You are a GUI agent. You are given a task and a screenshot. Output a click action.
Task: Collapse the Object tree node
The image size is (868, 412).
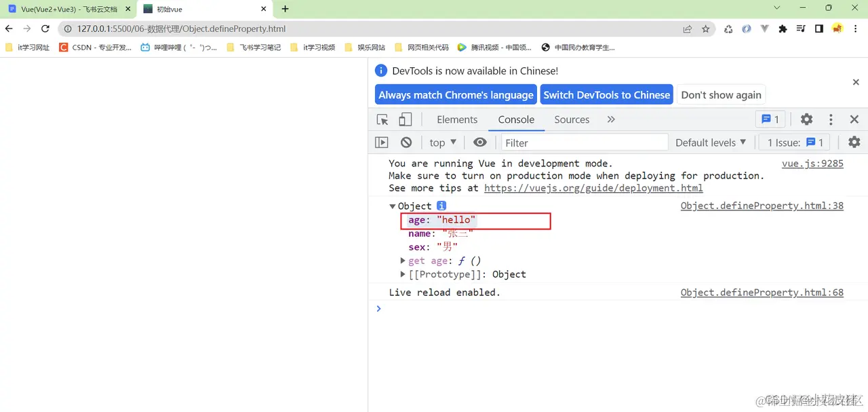(x=393, y=206)
